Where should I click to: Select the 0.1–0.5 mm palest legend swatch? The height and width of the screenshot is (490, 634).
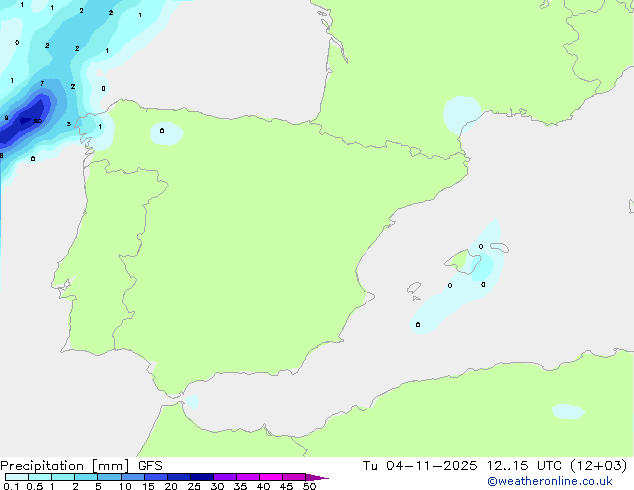tap(17, 477)
